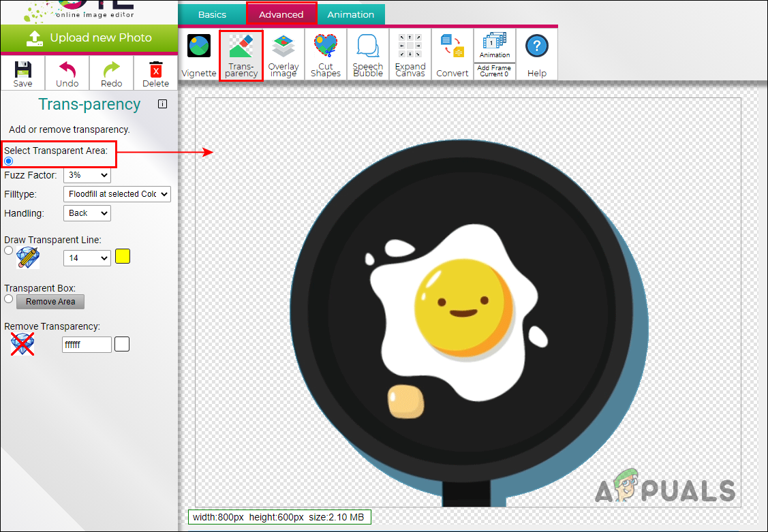Screen dimensions: 768x532
Task: Switch to the Animation tab
Action: click(350, 14)
